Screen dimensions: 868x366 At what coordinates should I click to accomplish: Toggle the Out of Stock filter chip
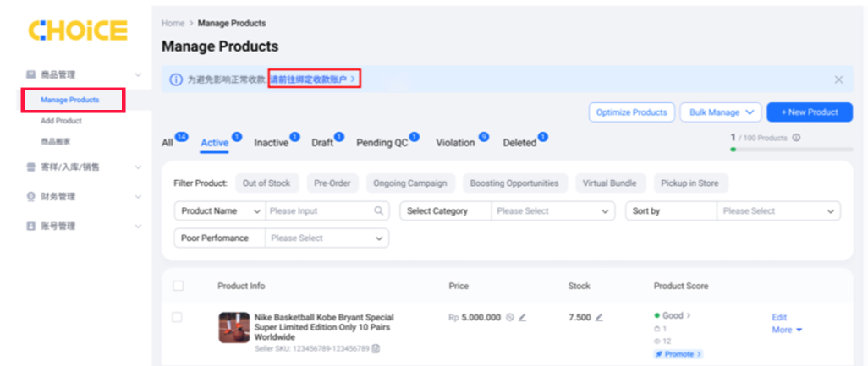266,183
